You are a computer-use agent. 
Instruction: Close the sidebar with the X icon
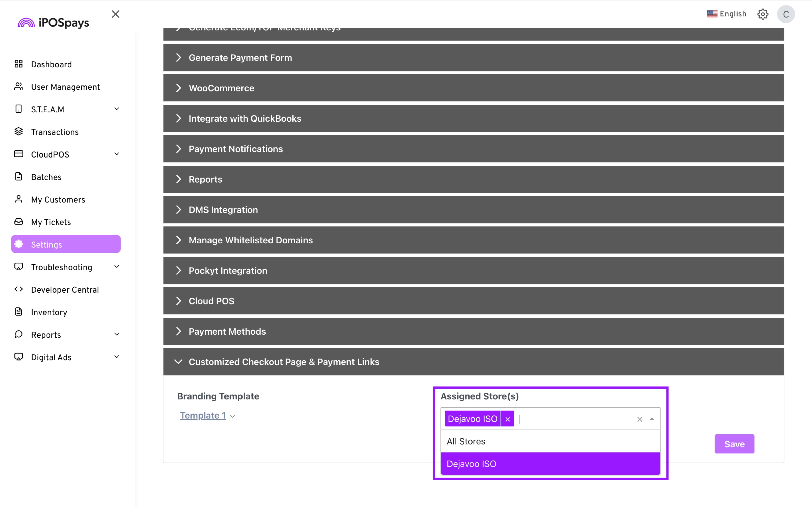pyautogui.click(x=115, y=14)
